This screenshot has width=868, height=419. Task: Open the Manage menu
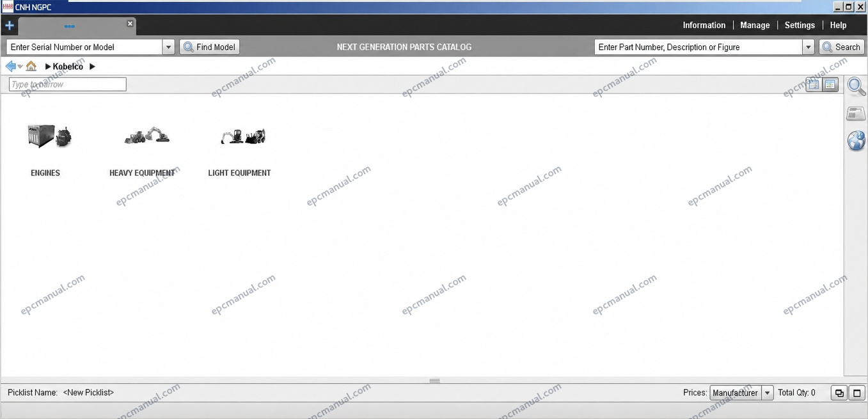[x=755, y=25]
